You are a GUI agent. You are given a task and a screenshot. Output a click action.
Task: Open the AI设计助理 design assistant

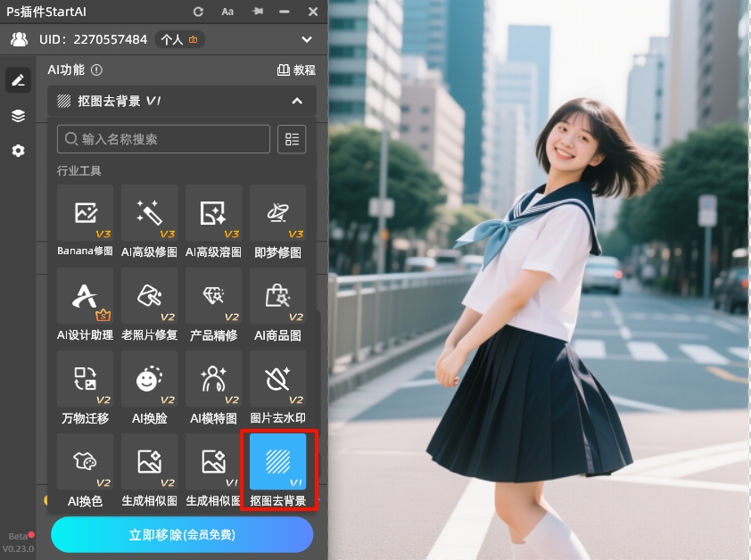coord(85,299)
